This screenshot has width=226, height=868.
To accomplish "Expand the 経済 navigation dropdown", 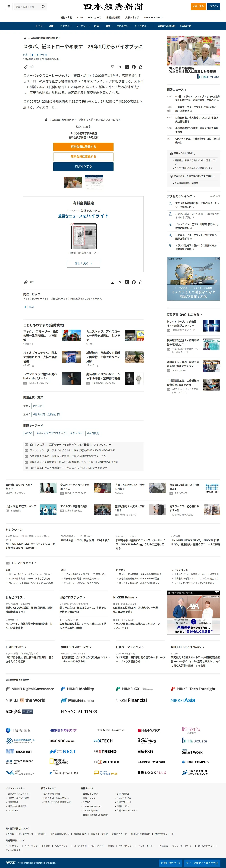I will click(x=98, y=26).
